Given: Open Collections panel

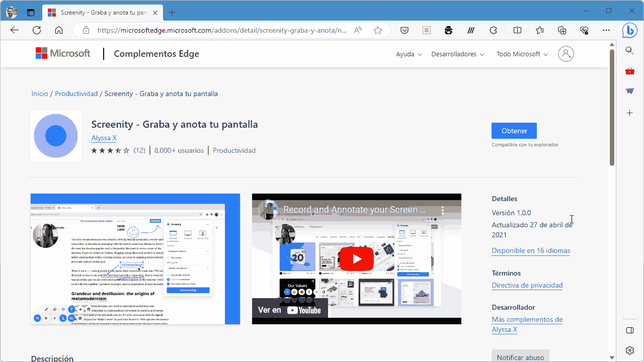Looking at the screenshot, I should coord(562,30).
